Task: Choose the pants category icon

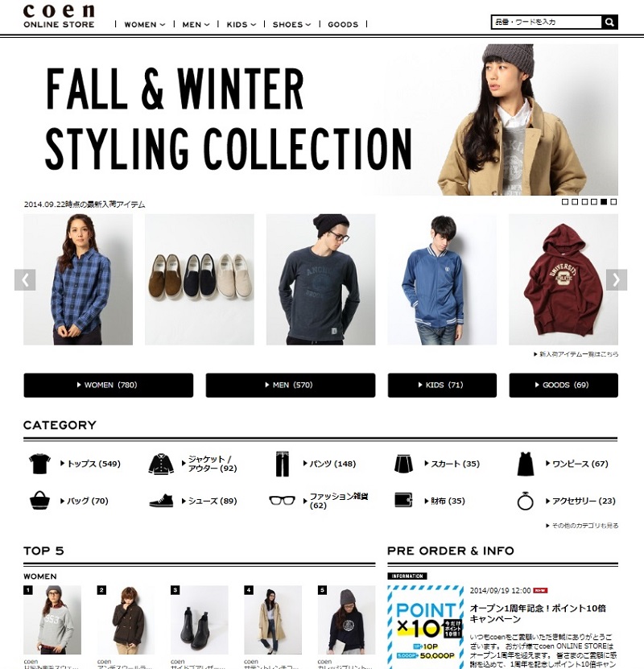Action: [x=282, y=464]
